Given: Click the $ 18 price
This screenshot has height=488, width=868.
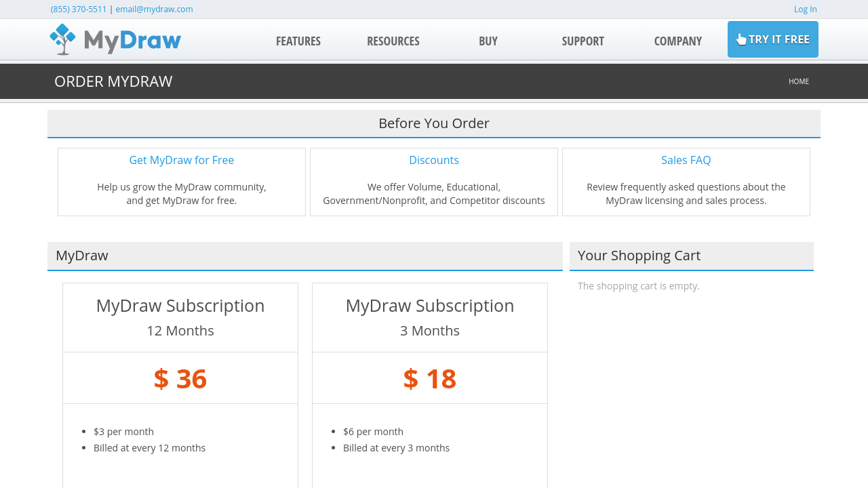Looking at the screenshot, I should [430, 379].
